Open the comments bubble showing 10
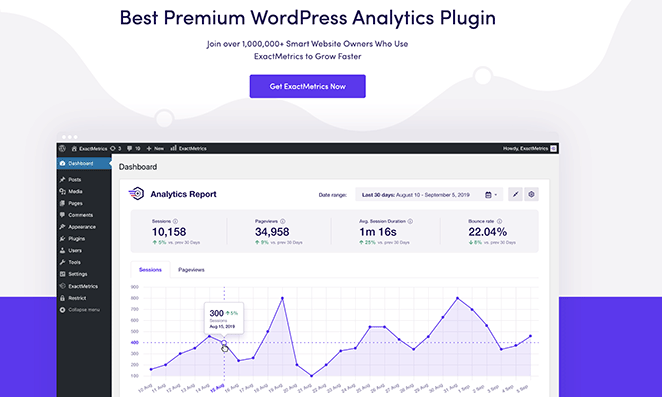Image resolution: width=662 pixels, height=397 pixels. (133, 148)
